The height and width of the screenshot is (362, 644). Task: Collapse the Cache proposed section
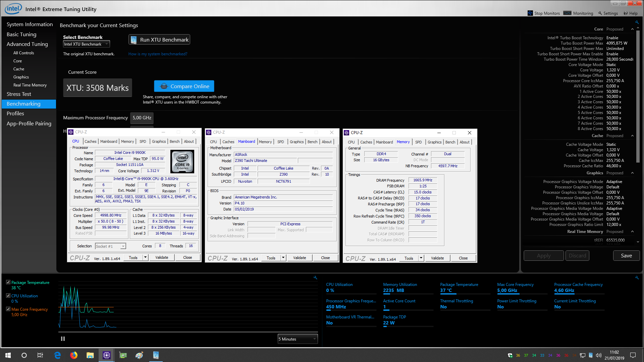tap(632, 136)
